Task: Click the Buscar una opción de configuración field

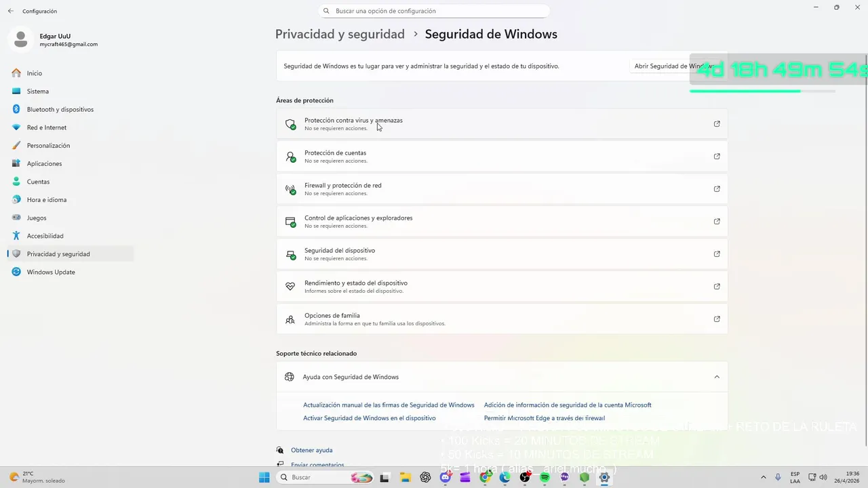Action: [x=434, y=11]
